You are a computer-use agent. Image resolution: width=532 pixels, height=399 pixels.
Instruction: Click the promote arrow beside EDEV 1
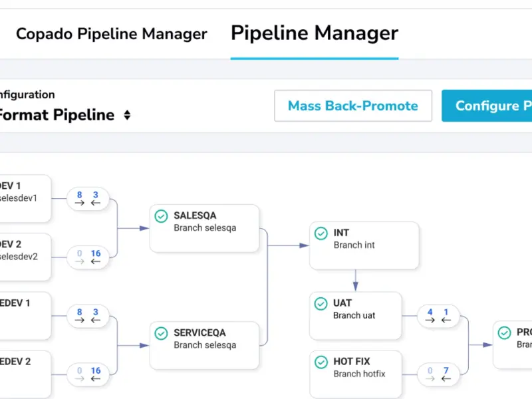(x=79, y=320)
